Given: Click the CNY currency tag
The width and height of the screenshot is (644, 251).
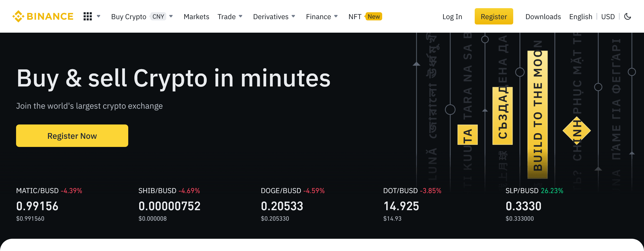Looking at the screenshot, I should (158, 17).
